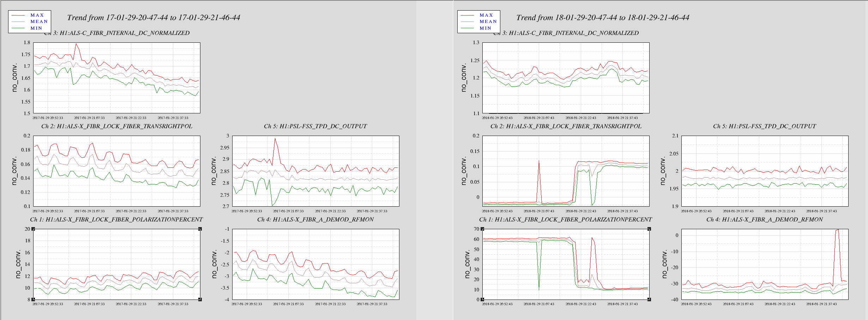
Task: Click top-left resize handle of 2017 Ch 1 plot
Action: click(33, 229)
